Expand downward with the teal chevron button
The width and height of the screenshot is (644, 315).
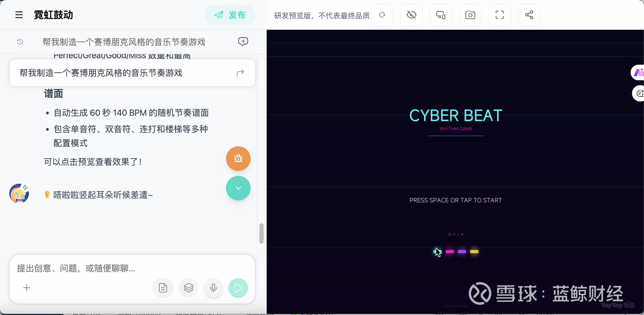point(238,188)
